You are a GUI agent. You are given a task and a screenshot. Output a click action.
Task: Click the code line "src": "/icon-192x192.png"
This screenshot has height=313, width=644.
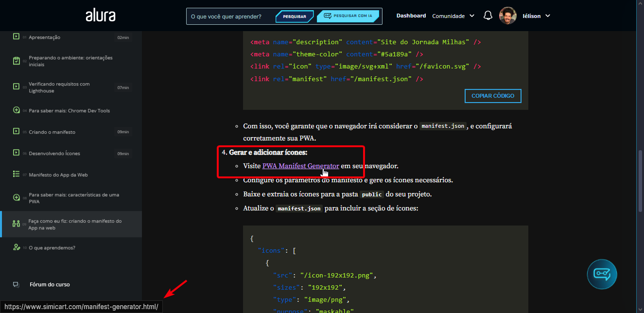[x=325, y=275]
